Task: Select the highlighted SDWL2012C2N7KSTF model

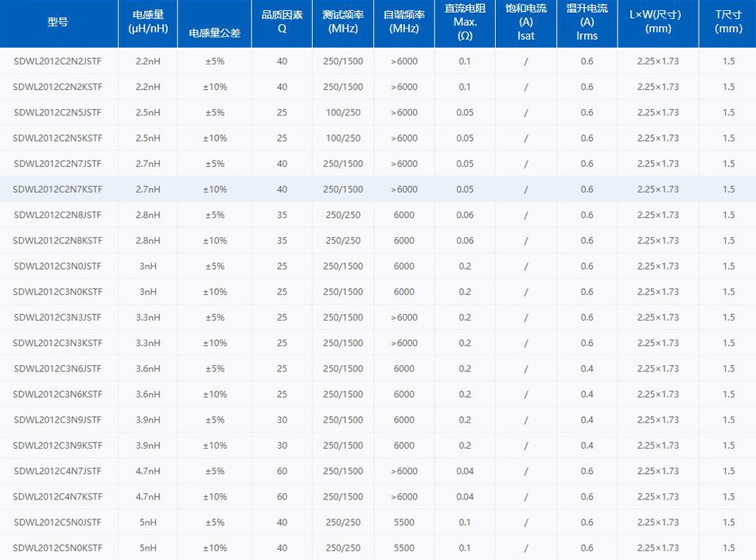Action: (57, 189)
